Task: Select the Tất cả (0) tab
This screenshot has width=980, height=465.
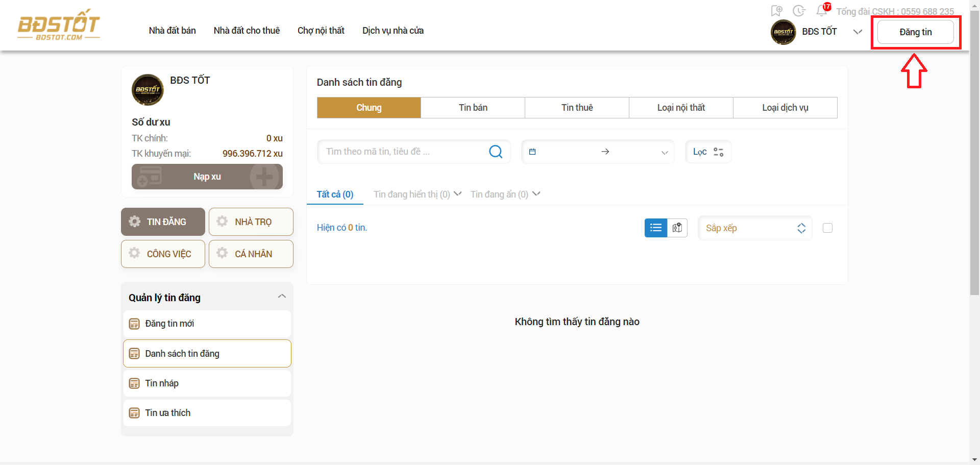Action: [x=335, y=194]
